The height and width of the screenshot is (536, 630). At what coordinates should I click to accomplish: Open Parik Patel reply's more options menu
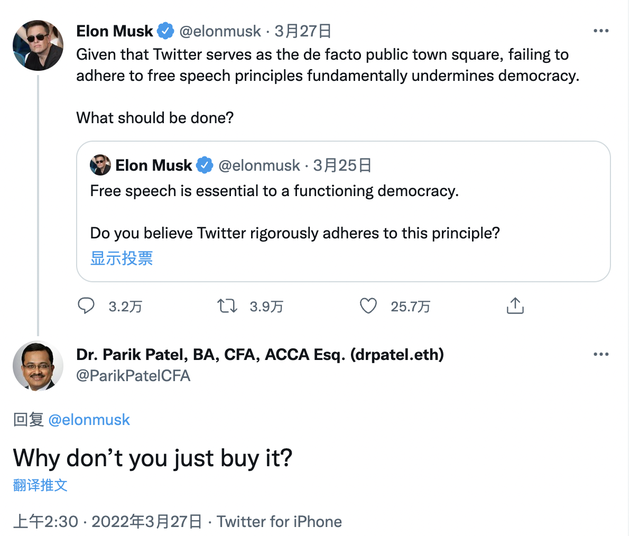coord(601,355)
